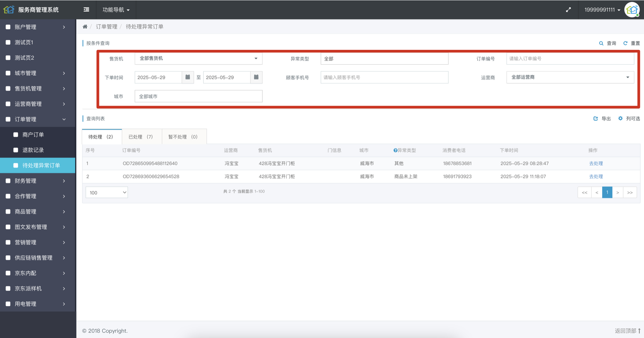The image size is (644, 338).
Task: Open the 全部售货机 dropdown
Action: point(198,58)
